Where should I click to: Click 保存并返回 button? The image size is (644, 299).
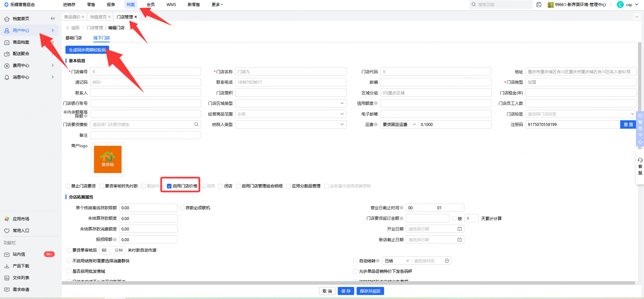pyautogui.click(x=370, y=291)
